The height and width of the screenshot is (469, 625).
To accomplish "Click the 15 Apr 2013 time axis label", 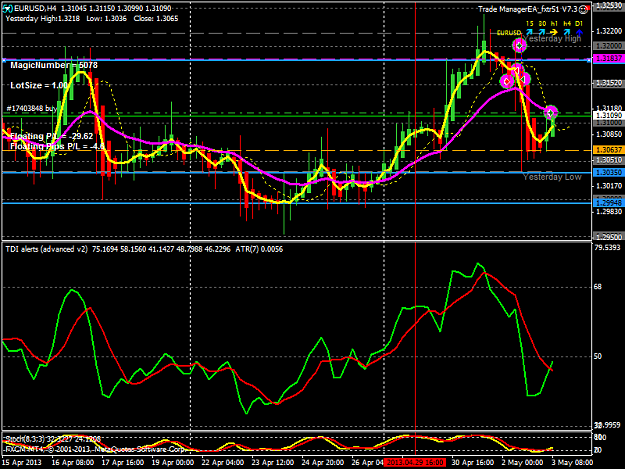I will (22, 462).
